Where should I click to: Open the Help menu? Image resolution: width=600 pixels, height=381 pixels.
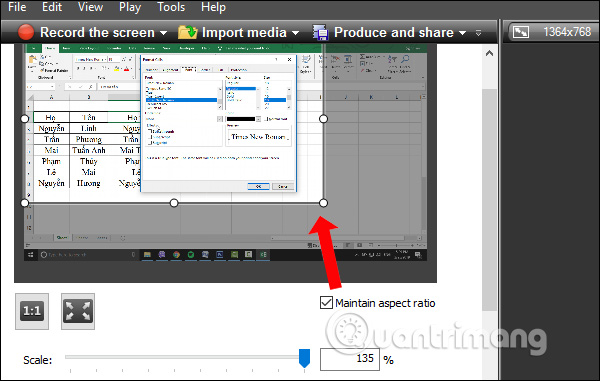pyautogui.click(x=213, y=7)
